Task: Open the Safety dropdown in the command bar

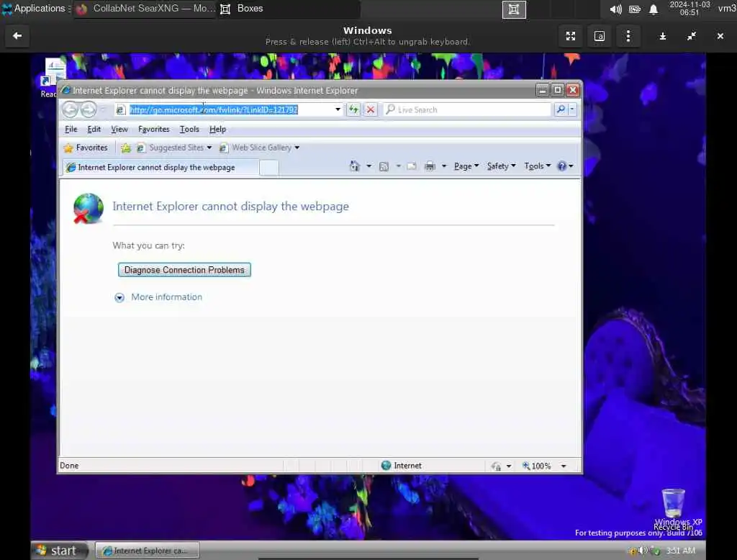Action: tap(501, 166)
